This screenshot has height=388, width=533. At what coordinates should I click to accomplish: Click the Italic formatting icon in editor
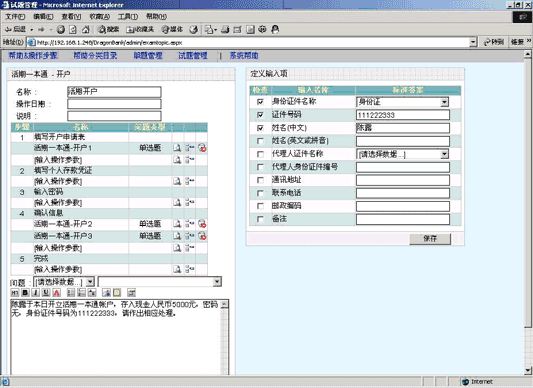click(x=36, y=292)
